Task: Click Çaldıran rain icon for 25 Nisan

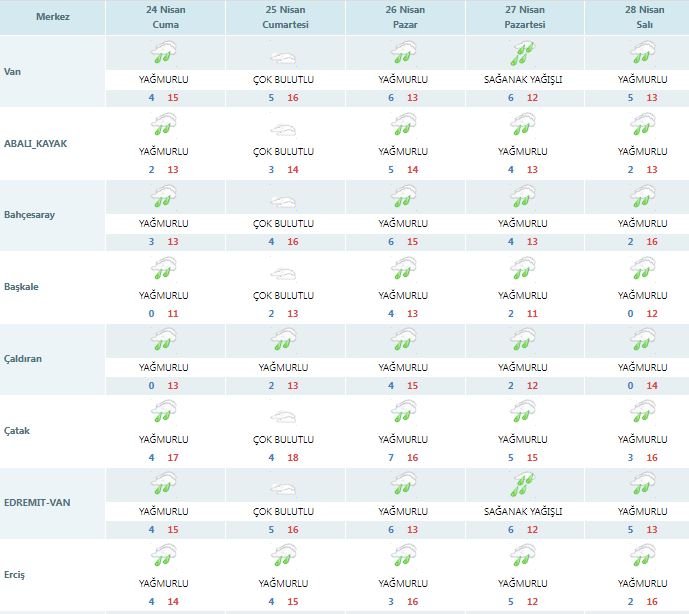Action: click(x=284, y=342)
